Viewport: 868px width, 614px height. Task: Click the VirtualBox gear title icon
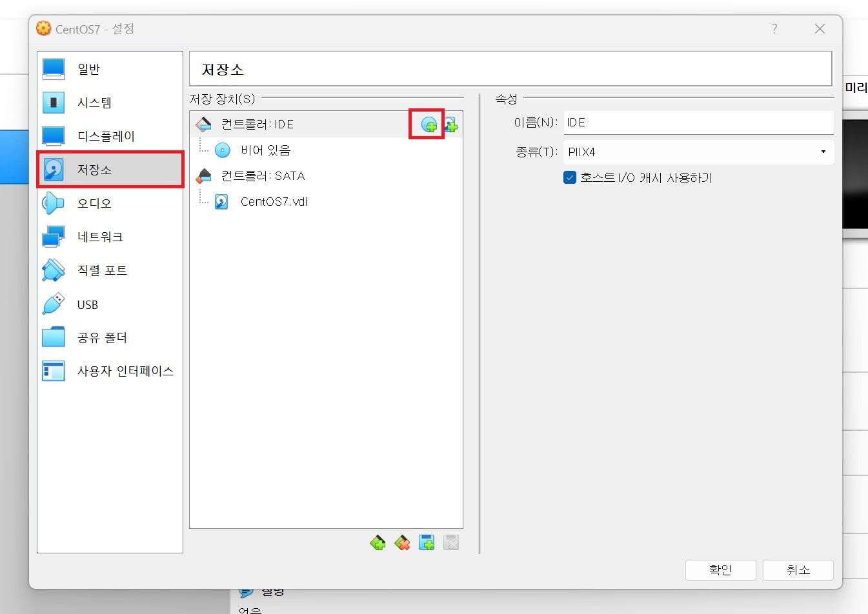43,28
